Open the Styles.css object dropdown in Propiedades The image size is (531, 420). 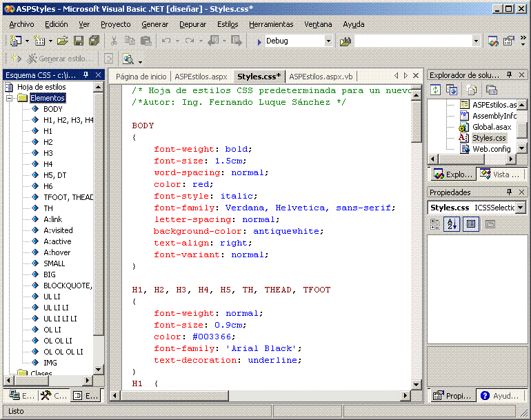coord(521,208)
